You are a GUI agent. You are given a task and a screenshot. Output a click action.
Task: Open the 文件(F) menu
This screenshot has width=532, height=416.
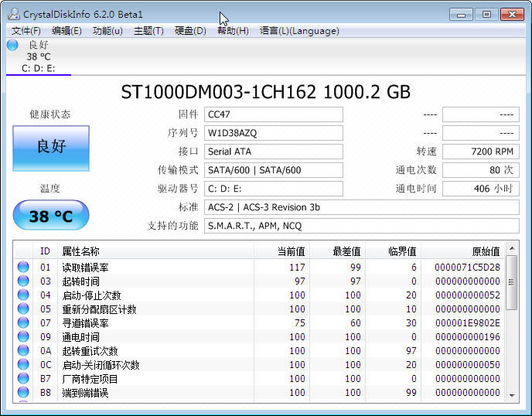pyautogui.click(x=26, y=31)
